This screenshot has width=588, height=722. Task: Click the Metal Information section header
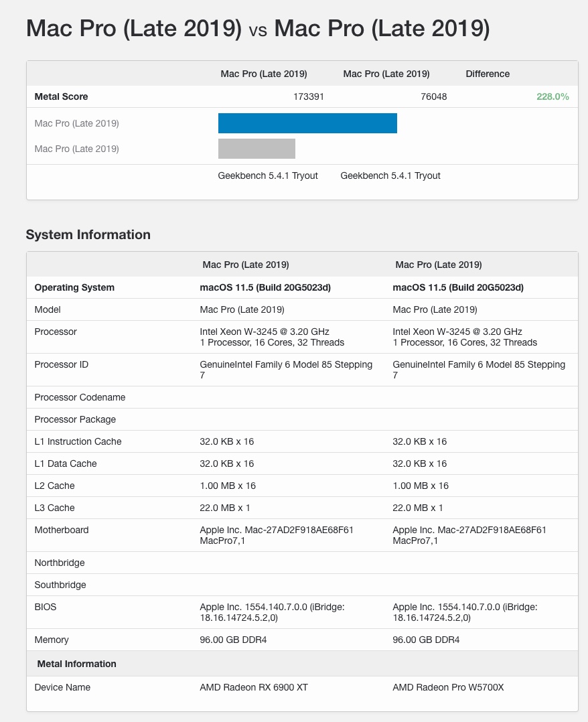(x=75, y=664)
